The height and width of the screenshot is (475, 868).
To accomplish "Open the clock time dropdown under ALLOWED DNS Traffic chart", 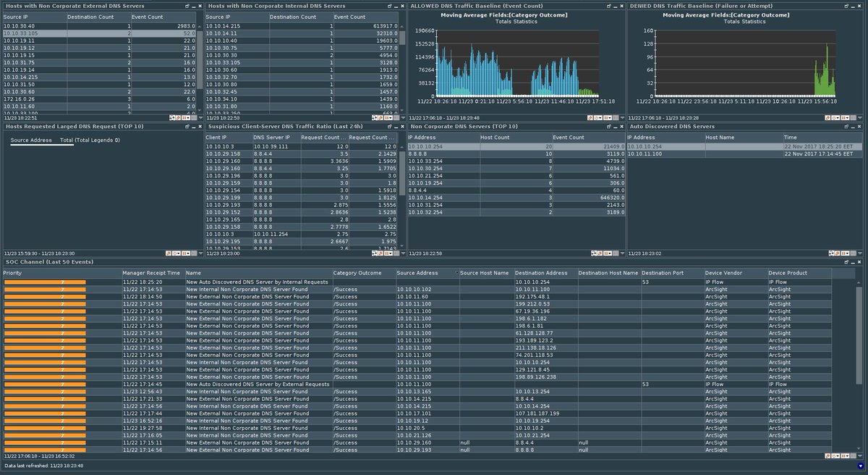I will tap(598, 118).
